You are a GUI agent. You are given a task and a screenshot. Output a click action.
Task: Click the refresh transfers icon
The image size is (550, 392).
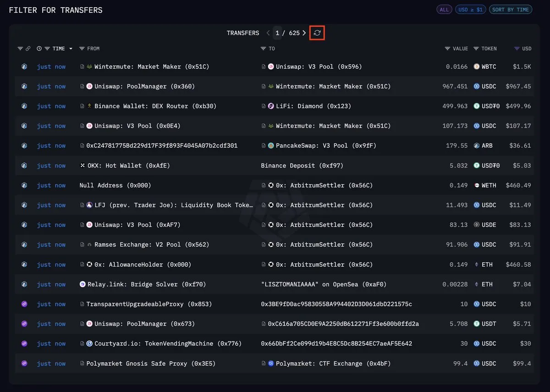click(317, 33)
